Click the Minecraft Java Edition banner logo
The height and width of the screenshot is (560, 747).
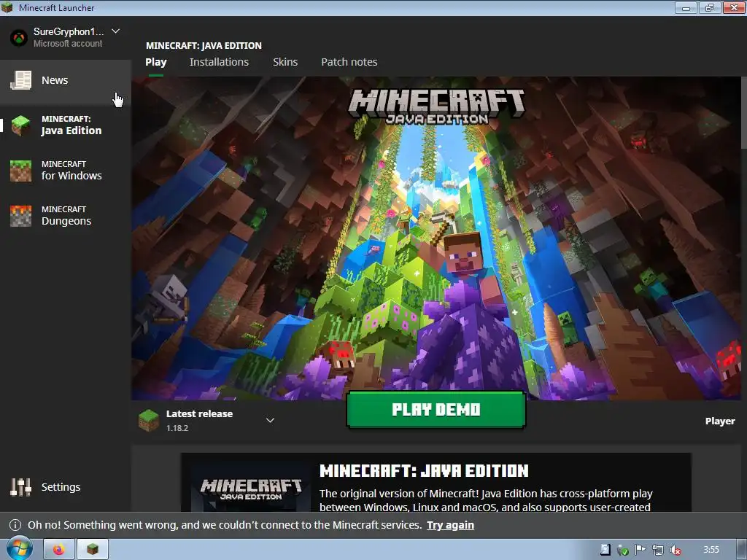coord(437,106)
